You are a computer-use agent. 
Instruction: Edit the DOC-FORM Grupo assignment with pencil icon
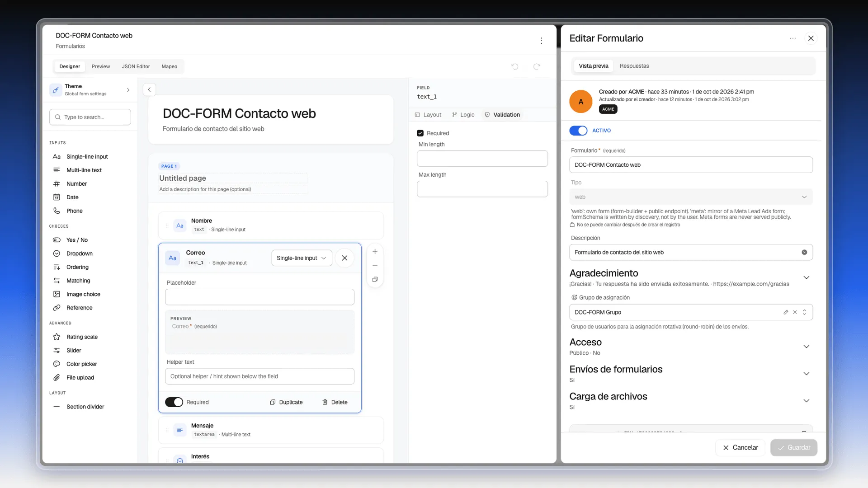pyautogui.click(x=786, y=312)
